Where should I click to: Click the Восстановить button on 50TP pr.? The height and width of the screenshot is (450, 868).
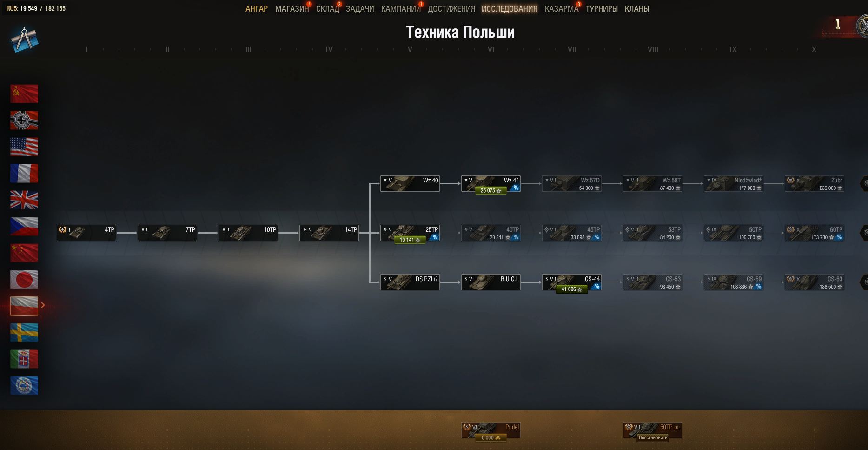[x=653, y=437]
